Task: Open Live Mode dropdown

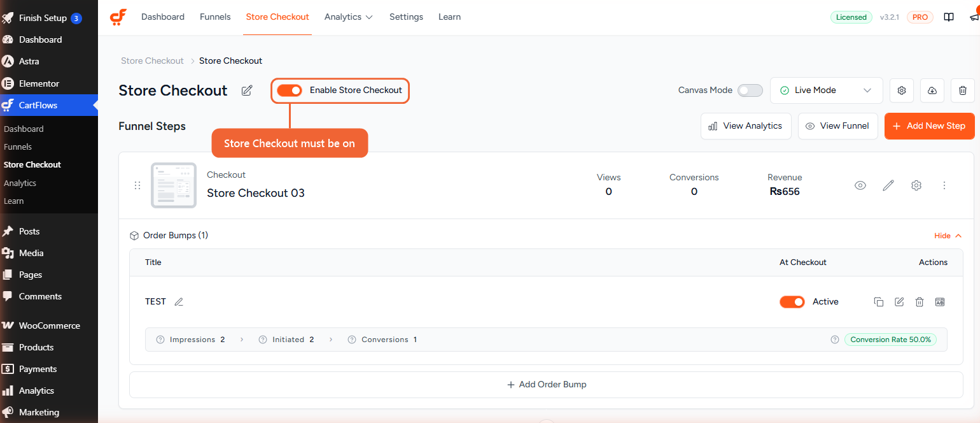Action: [x=826, y=90]
